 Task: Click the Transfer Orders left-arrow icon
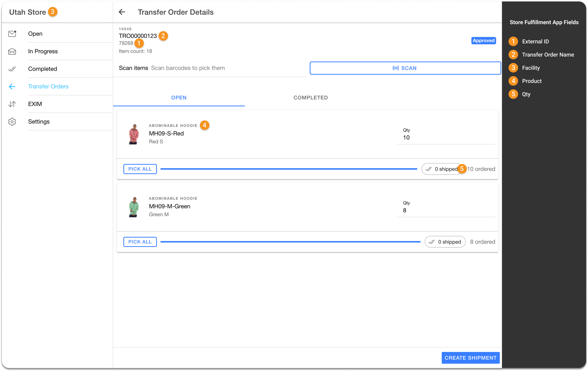pos(12,87)
